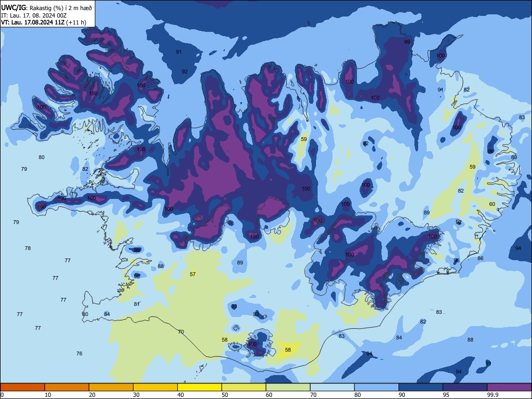Pick the amber 20–30 legend swatch
This screenshot has width=532, height=399.
(x=111, y=387)
